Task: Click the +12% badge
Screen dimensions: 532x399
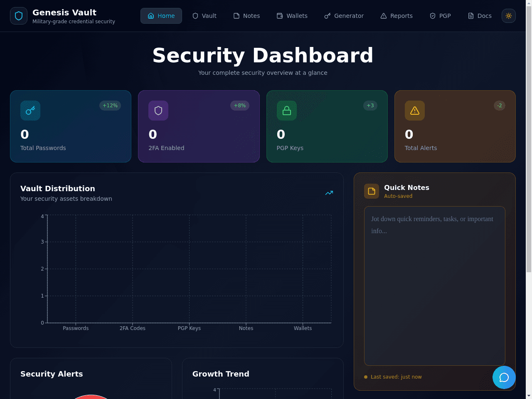Action: (110, 106)
